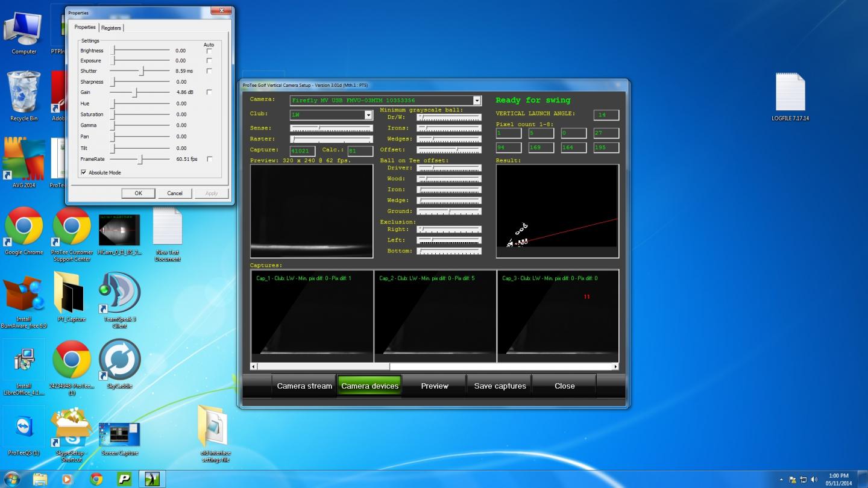Click the Camera devices button
868x488 pixels.
tap(370, 386)
